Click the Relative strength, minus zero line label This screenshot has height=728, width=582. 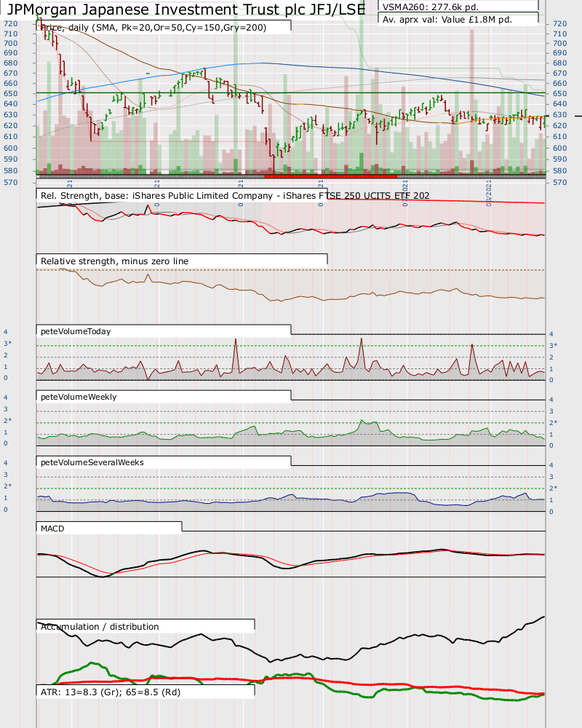[115, 261]
